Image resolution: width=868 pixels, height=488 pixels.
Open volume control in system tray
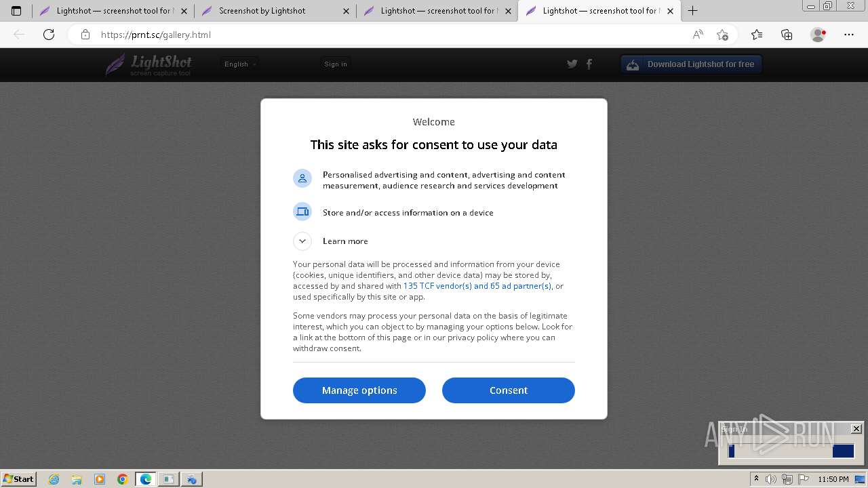tap(771, 479)
